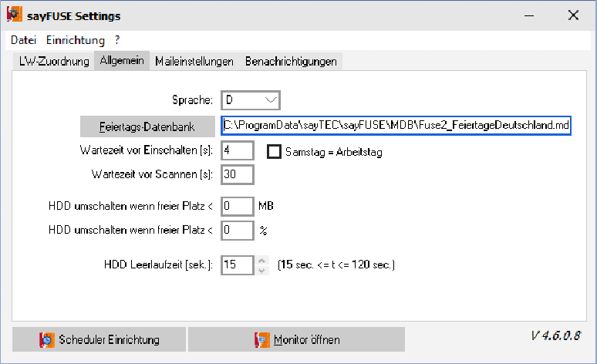
Task: Increase HDD Leerlaufzeit with up arrow
Action: [262, 261]
